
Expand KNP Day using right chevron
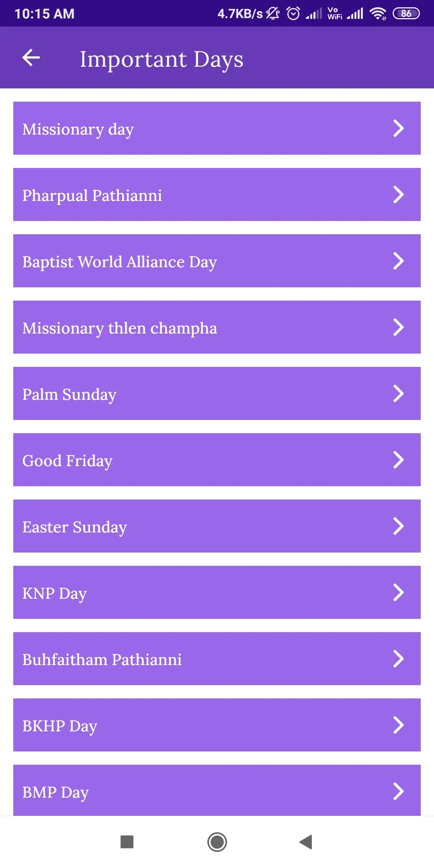pos(398,593)
